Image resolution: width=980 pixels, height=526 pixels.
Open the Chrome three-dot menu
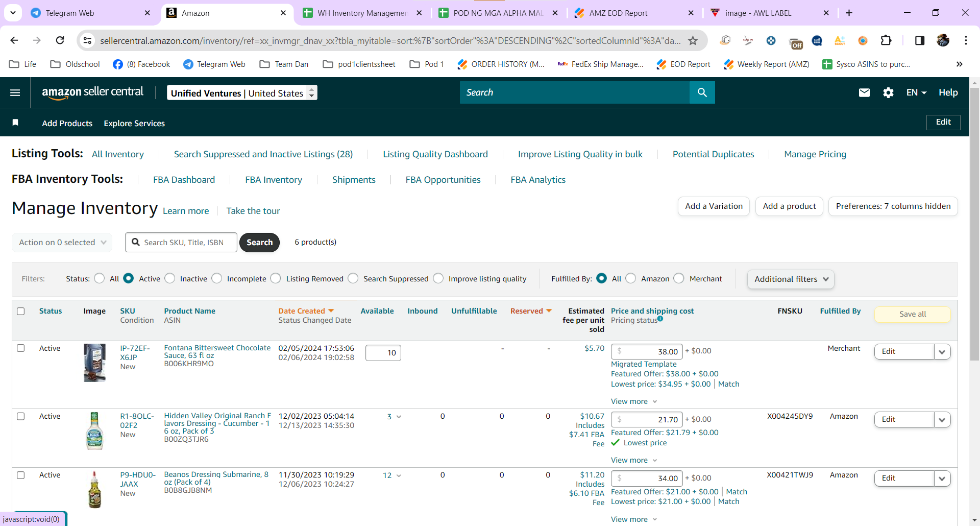tap(966, 40)
